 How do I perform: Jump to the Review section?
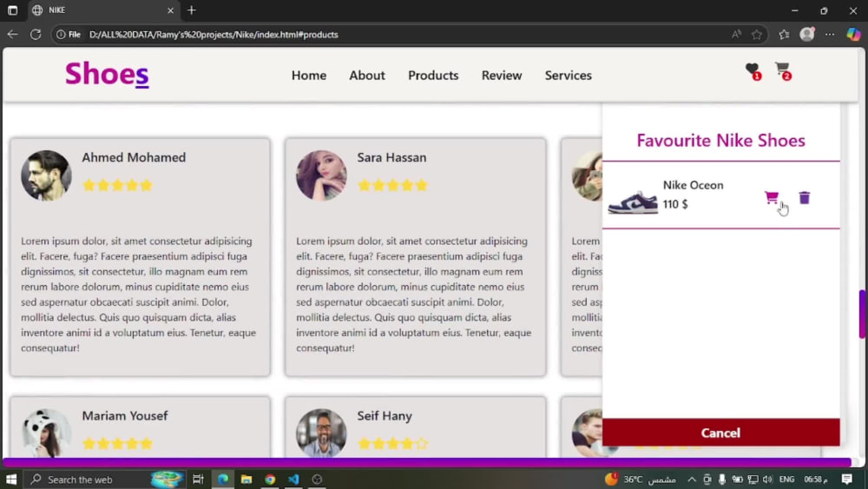click(502, 76)
